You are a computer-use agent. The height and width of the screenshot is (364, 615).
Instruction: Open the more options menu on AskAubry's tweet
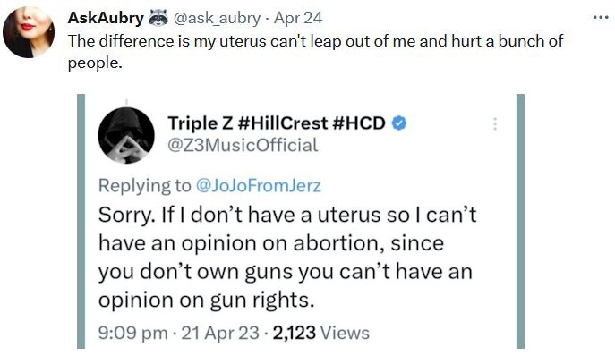599,18
